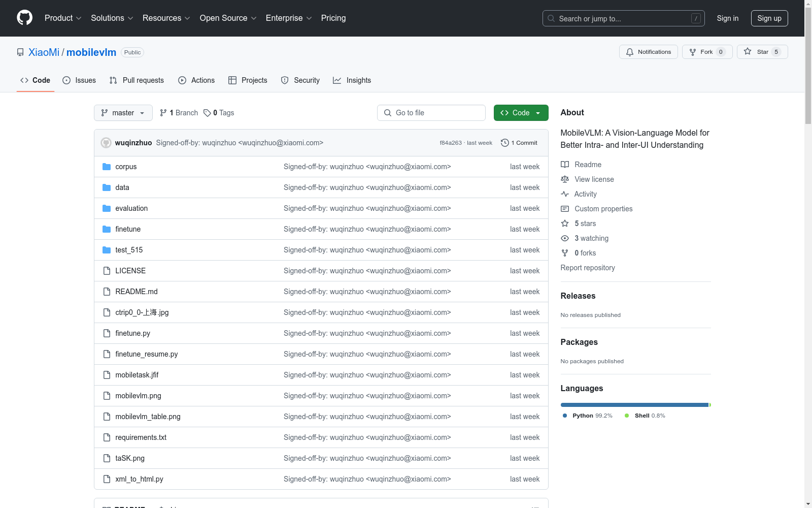
Task: Click the finetune folder icon
Action: [x=107, y=229]
